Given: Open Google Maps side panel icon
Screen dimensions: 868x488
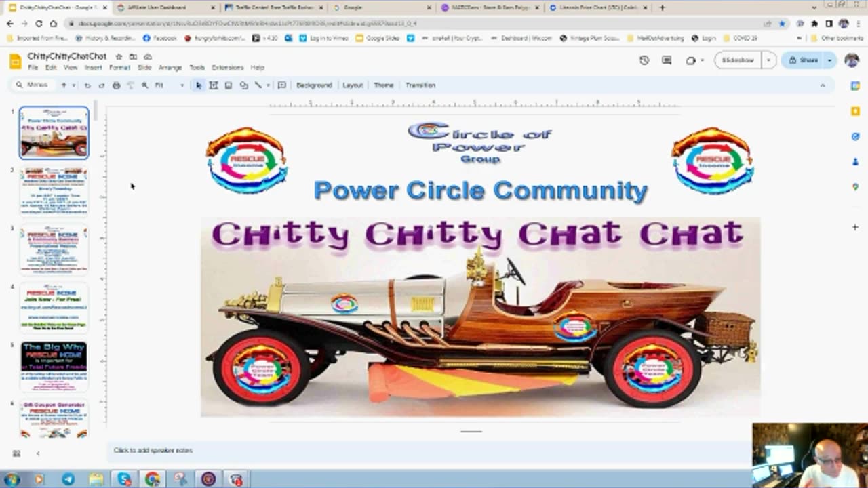Looking at the screenshot, I should pos(855,187).
